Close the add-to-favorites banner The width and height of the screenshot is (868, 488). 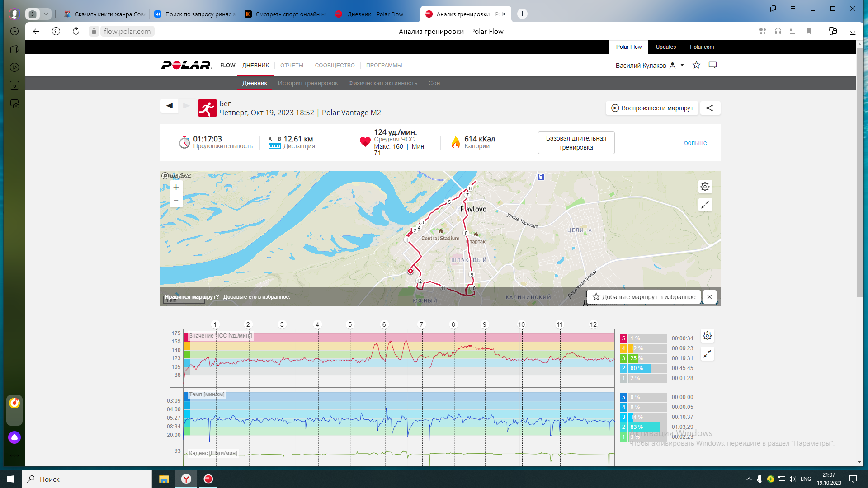(x=710, y=297)
